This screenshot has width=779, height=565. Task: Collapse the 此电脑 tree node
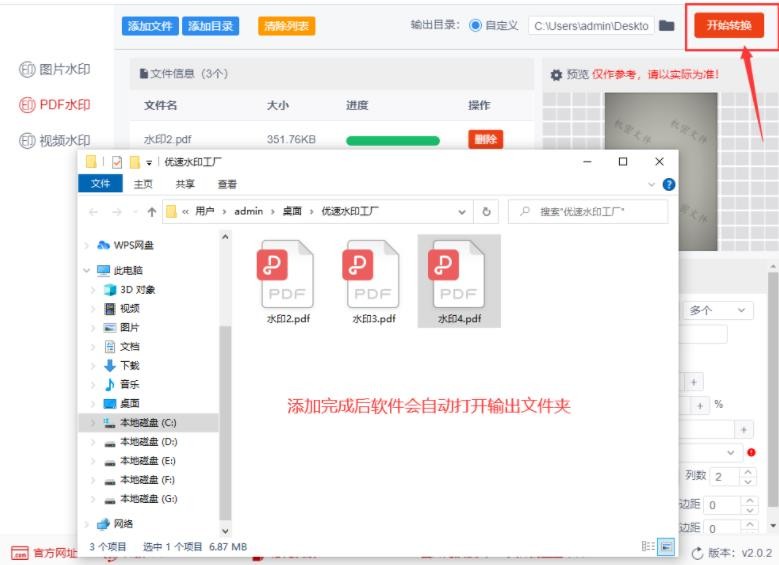click(x=90, y=270)
